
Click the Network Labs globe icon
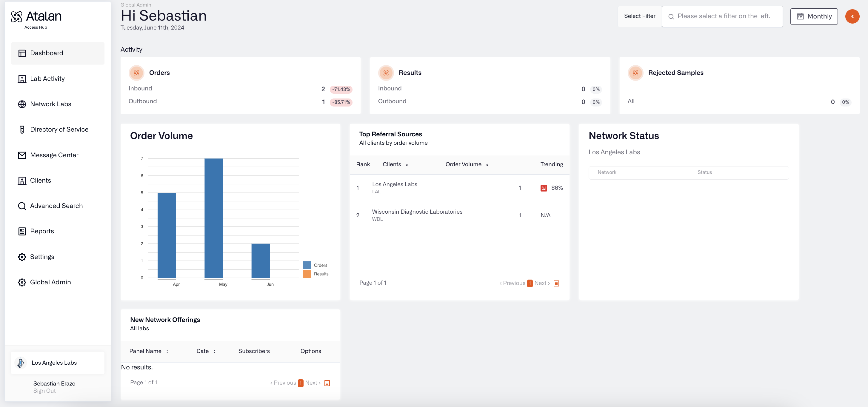click(22, 104)
